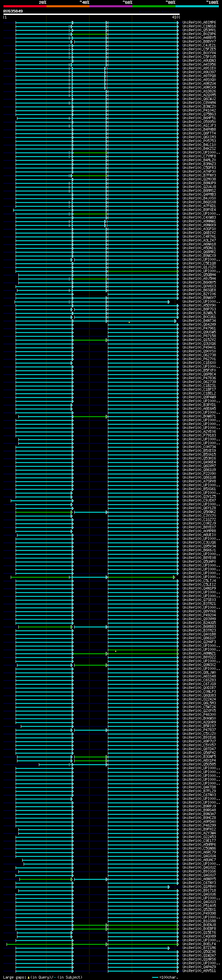Viewport: 222px width, 980px height.
Task: Click the white query sequence bar
Action: click(92, 15)
